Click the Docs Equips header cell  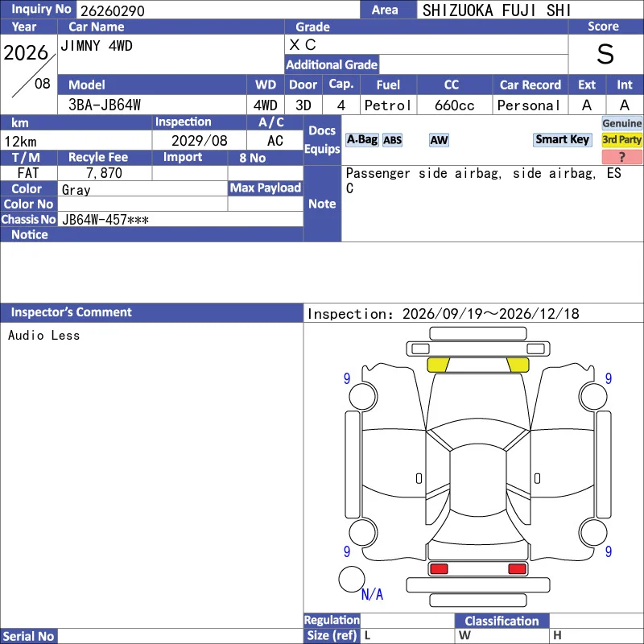[x=323, y=139]
